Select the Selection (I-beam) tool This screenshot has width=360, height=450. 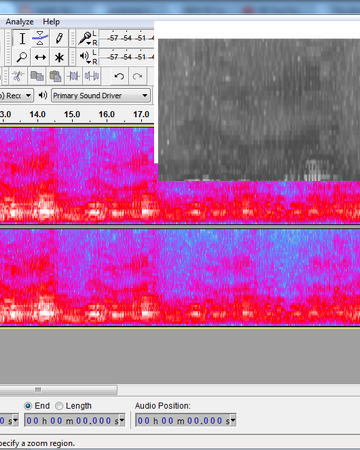click(x=22, y=38)
